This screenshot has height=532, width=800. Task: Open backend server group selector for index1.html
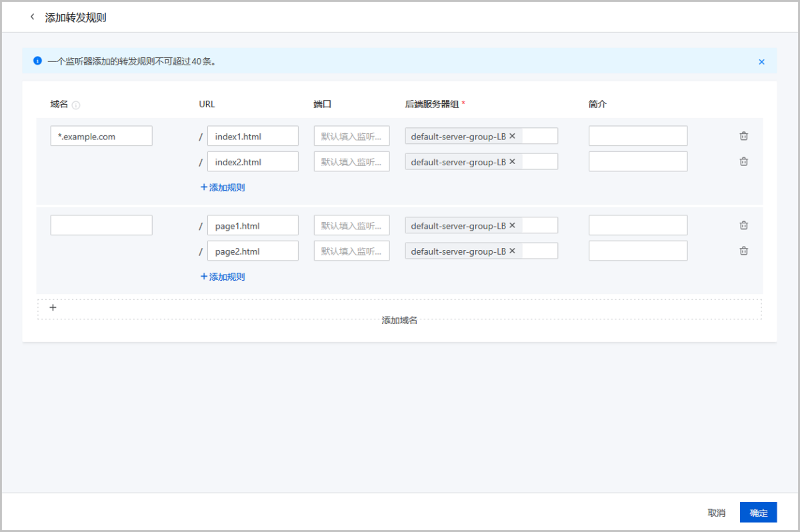pyautogui.click(x=481, y=136)
